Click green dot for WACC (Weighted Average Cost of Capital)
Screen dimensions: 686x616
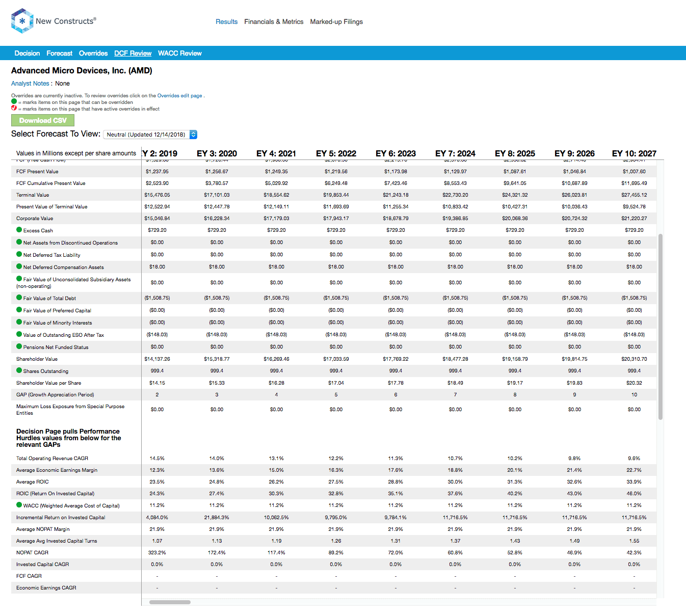coord(19,505)
